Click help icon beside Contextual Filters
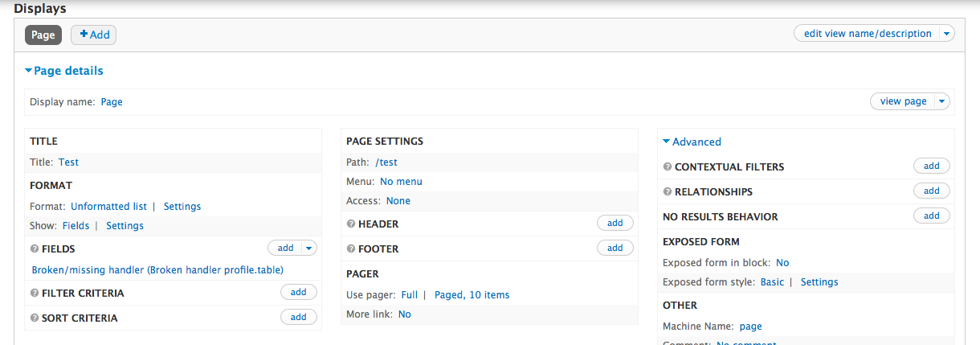 pos(668,167)
